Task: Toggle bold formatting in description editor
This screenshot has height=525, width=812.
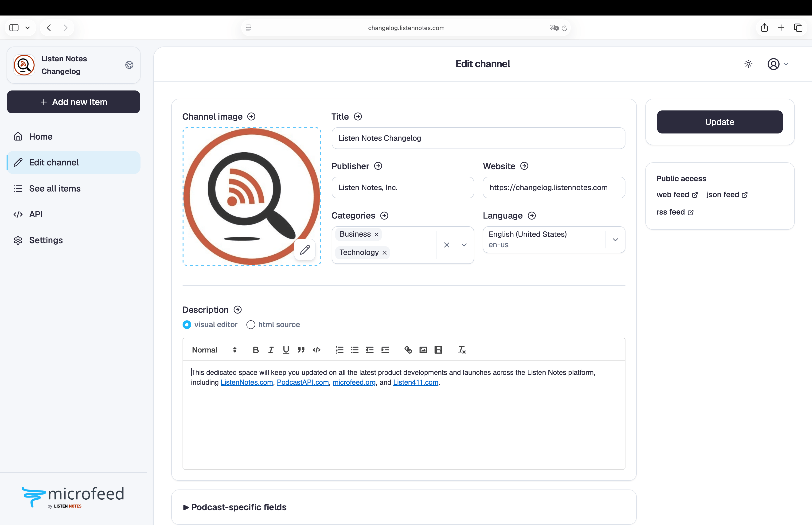Action: tap(256, 350)
